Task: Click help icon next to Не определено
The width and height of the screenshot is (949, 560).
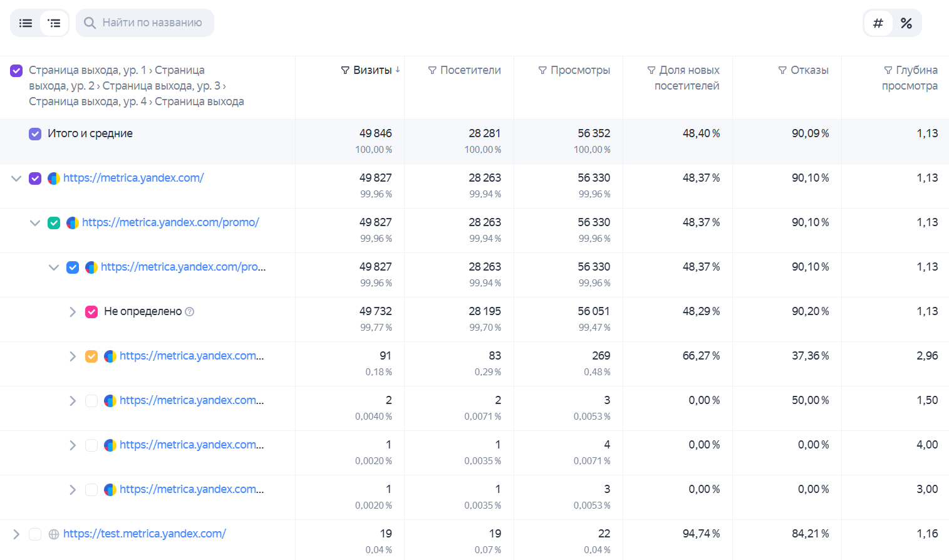Action: coord(190,311)
